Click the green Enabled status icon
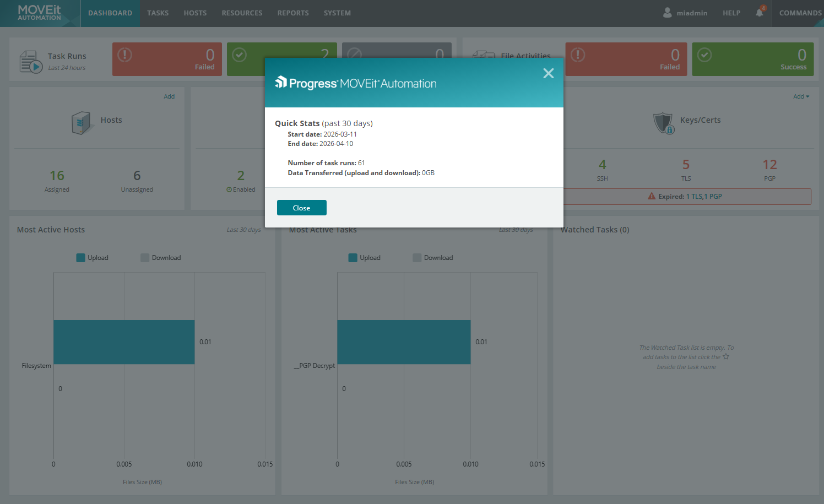Viewport: 824px width, 504px height. 229,189
